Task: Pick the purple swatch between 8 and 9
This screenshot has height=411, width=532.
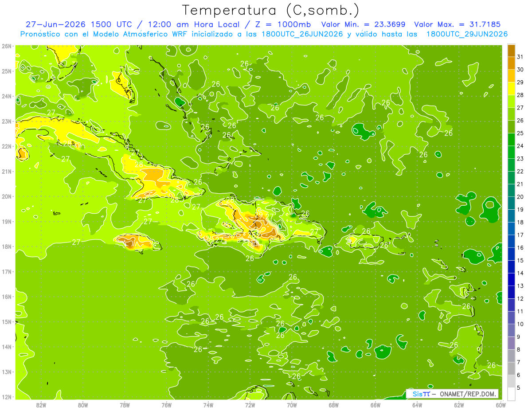Action: tap(511, 343)
